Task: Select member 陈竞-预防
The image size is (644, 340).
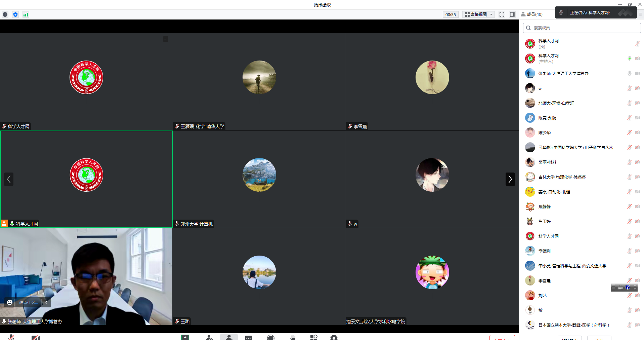Action: (582, 118)
